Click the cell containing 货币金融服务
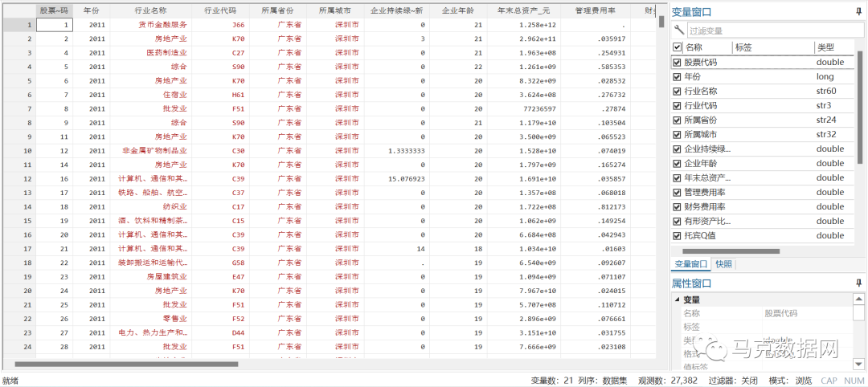868x387 pixels. click(x=150, y=25)
